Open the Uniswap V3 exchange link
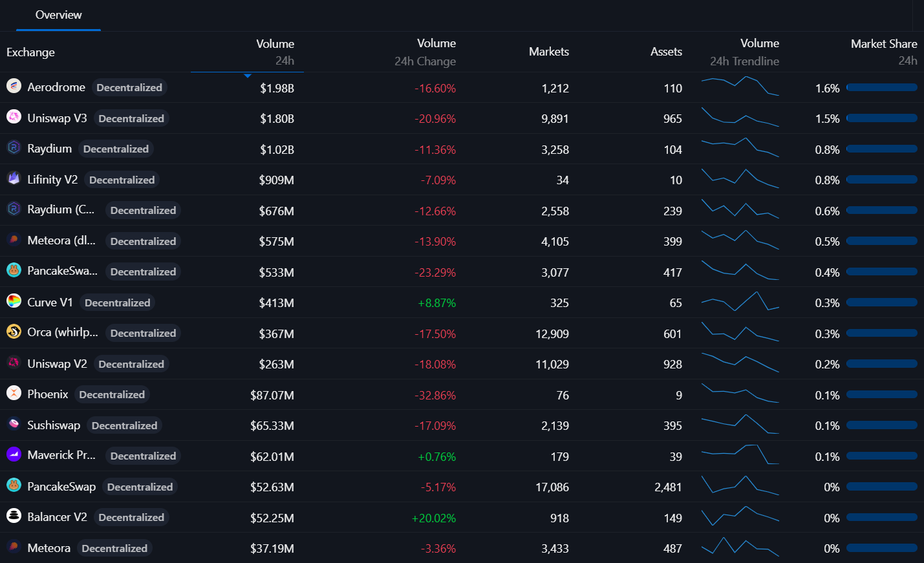 pos(57,118)
